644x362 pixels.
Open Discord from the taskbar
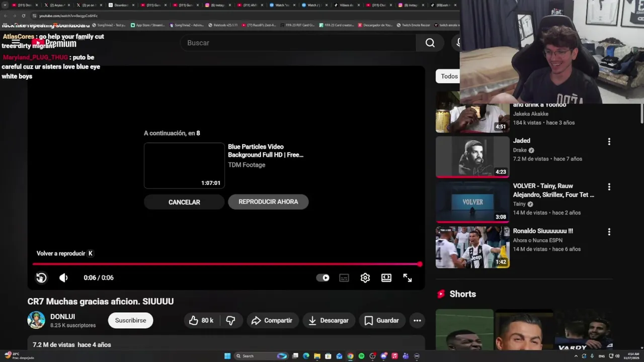383,356
